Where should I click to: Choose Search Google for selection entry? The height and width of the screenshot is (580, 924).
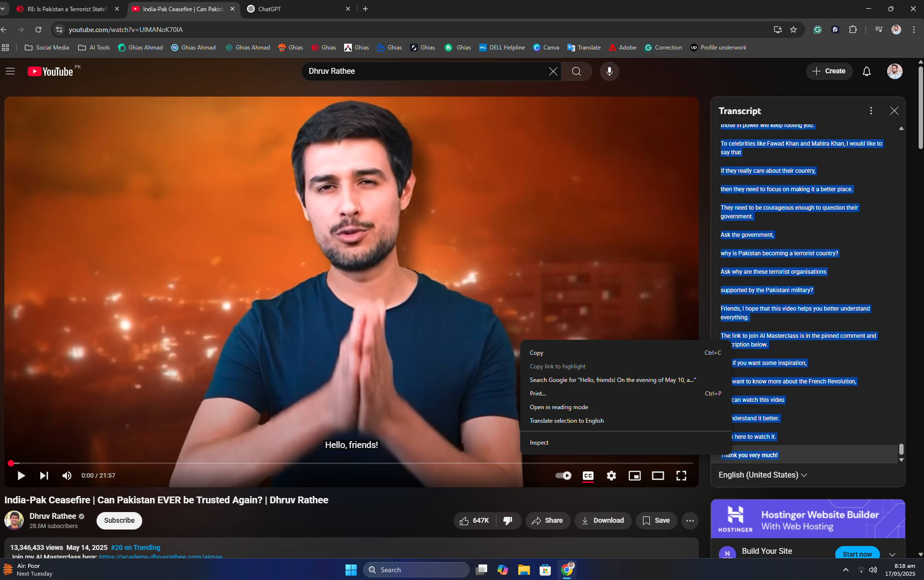625,380
